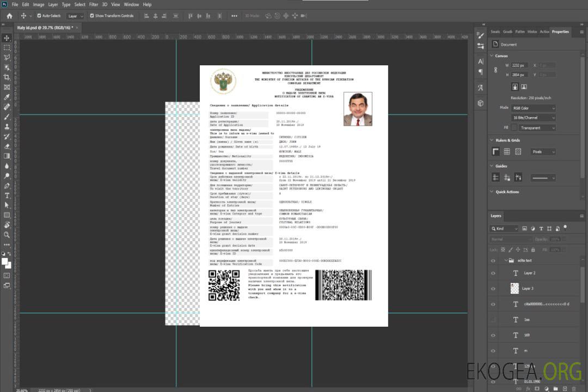
Task: Open the Paragraph panel icon
Action: click(x=481, y=72)
